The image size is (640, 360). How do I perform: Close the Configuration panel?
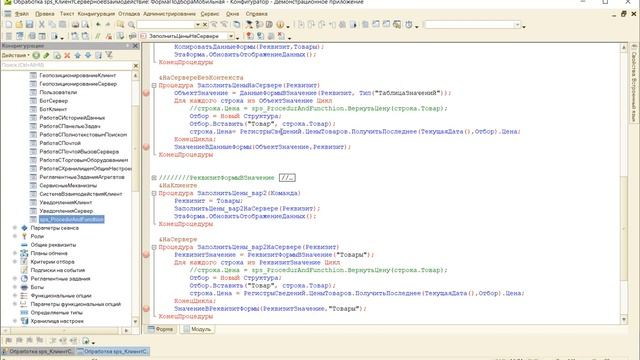tap(136, 46)
